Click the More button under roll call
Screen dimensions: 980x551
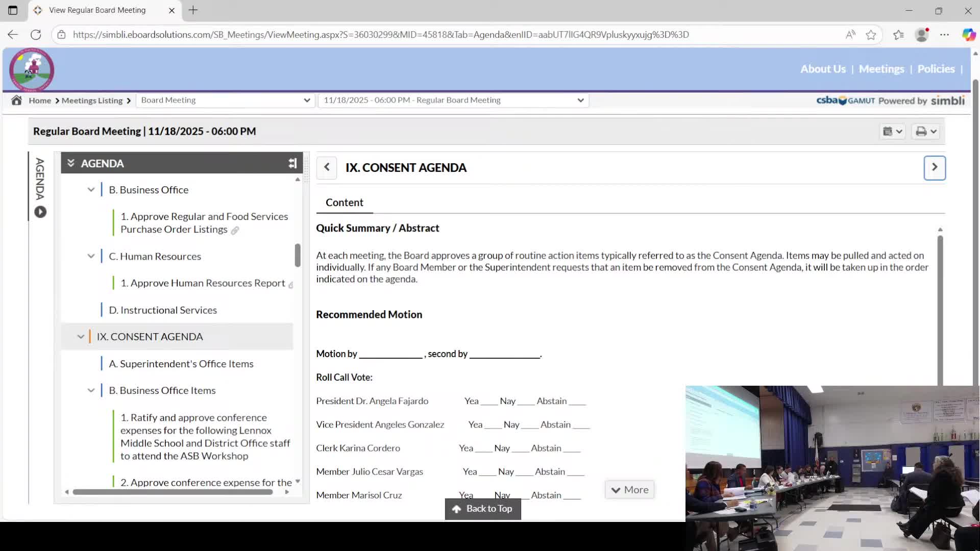[629, 490]
